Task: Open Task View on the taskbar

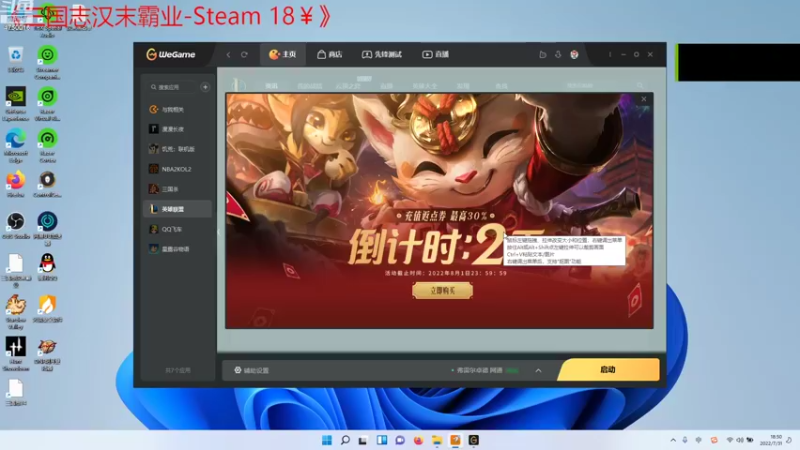Action: pyautogui.click(x=363, y=440)
